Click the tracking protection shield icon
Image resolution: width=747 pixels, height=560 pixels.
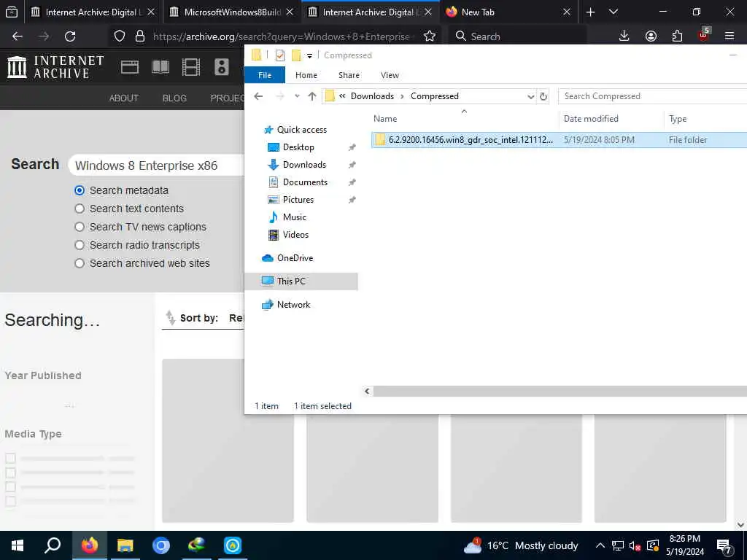[x=120, y=36]
